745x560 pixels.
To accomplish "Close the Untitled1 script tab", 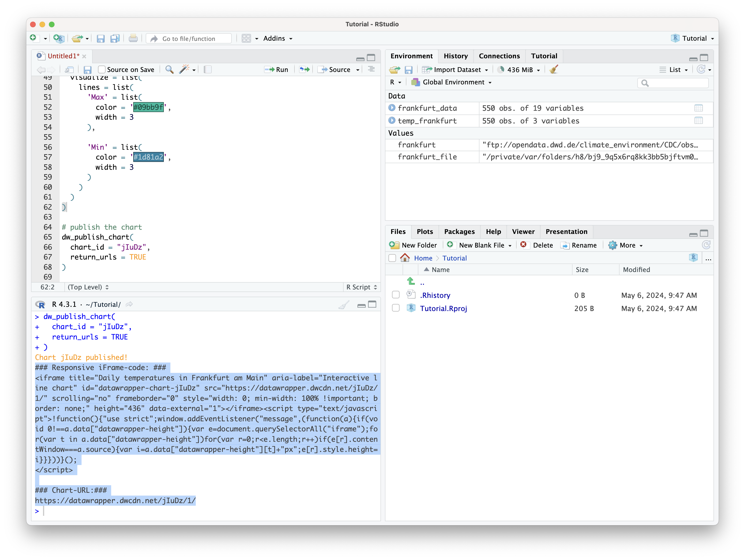I will (84, 56).
